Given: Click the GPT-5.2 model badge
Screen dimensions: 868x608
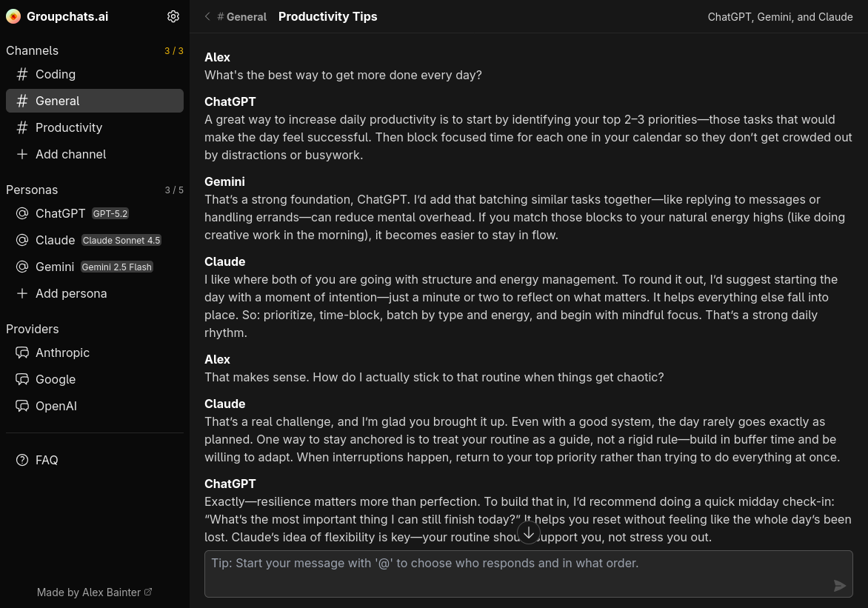Looking at the screenshot, I should 110,213.
